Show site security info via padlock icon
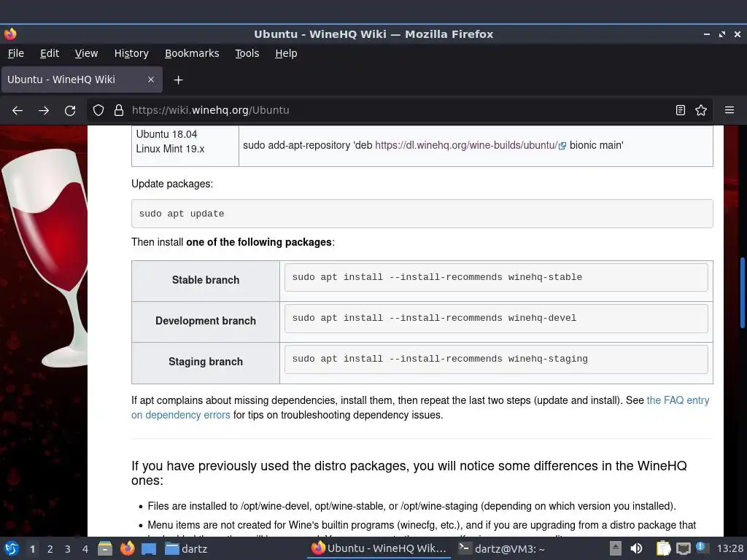 point(119,111)
